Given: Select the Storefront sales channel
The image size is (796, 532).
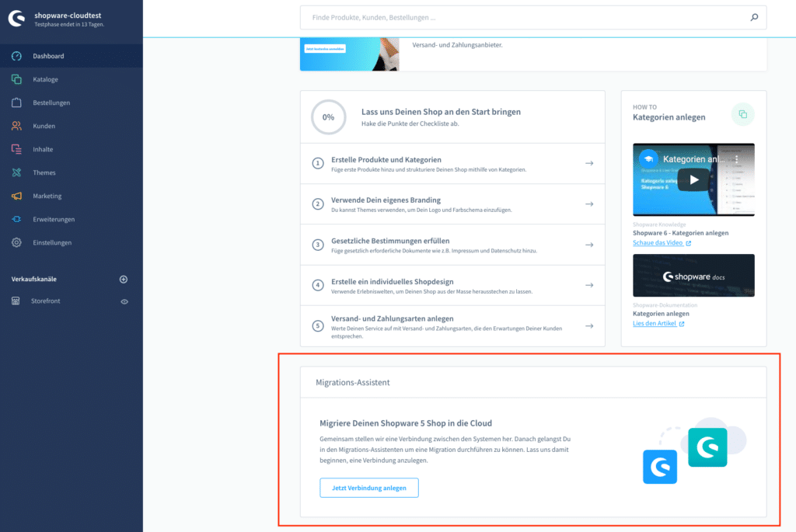Looking at the screenshot, I should pos(46,301).
